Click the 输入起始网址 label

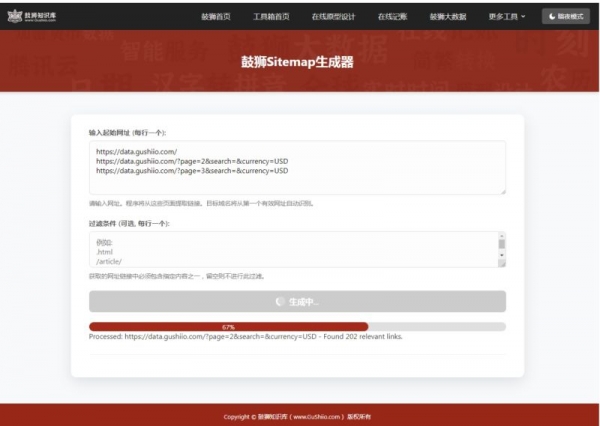[x=127, y=133]
